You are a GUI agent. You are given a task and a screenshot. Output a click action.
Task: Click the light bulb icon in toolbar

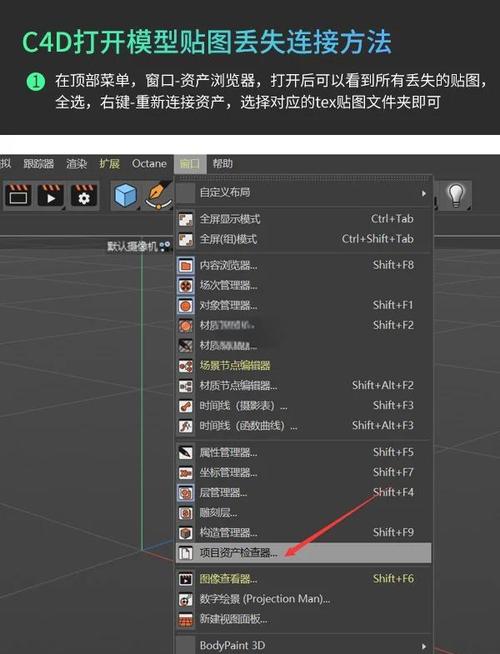point(456,195)
